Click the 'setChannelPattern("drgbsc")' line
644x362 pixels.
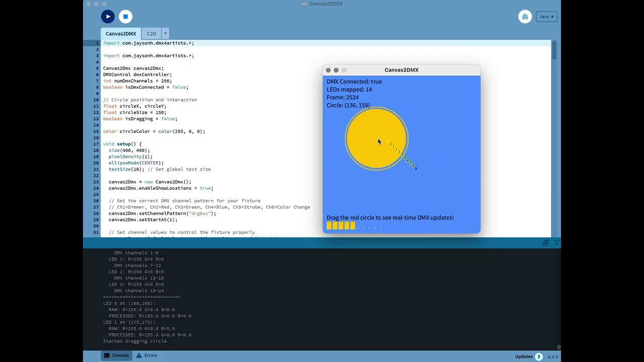coord(162,213)
